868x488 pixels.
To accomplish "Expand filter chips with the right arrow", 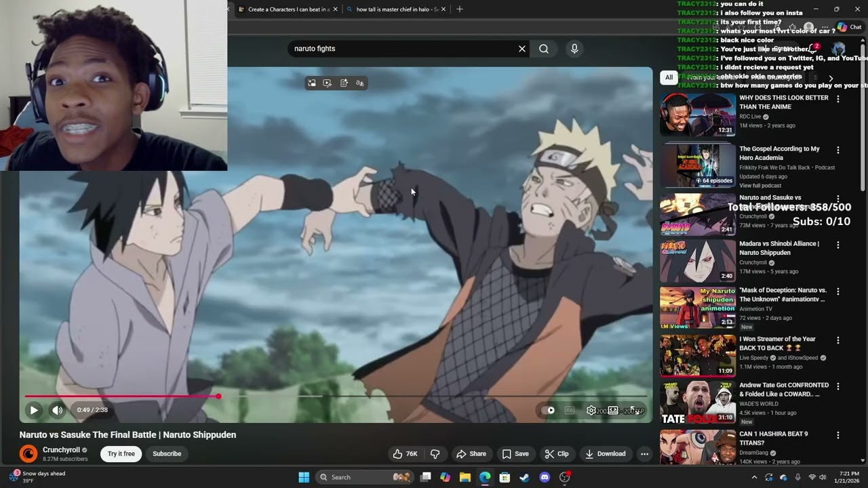I will 831,79.
